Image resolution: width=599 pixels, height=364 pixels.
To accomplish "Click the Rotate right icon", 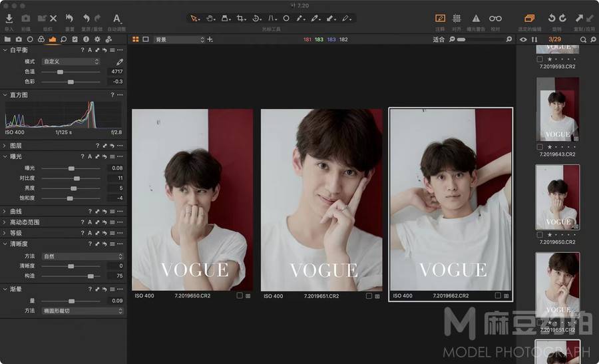I will coord(562,19).
